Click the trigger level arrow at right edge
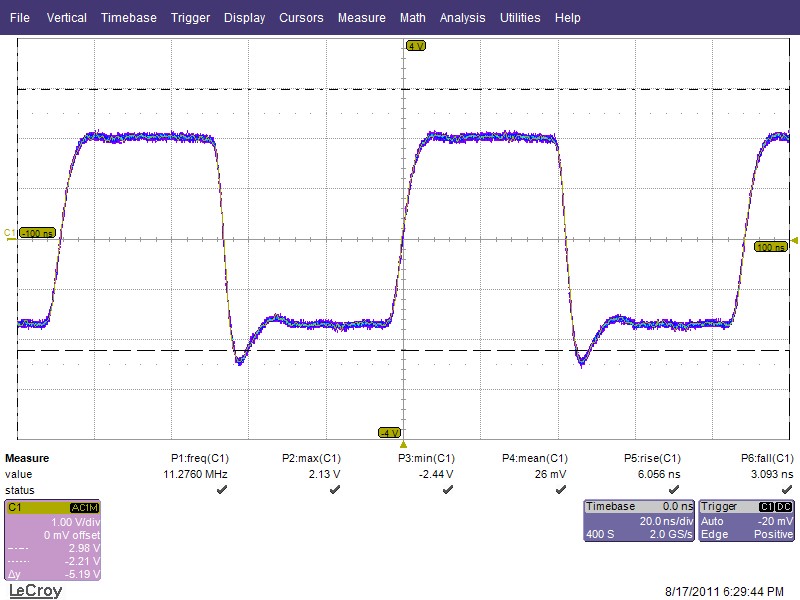Image resolution: width=800 pixels, height=600 pixels. pos(794,240)
